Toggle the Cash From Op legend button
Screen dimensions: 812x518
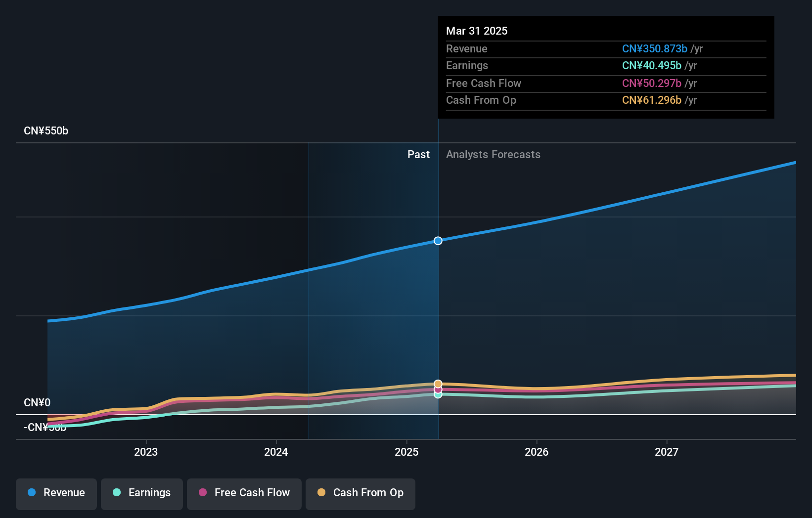(361, 494)
